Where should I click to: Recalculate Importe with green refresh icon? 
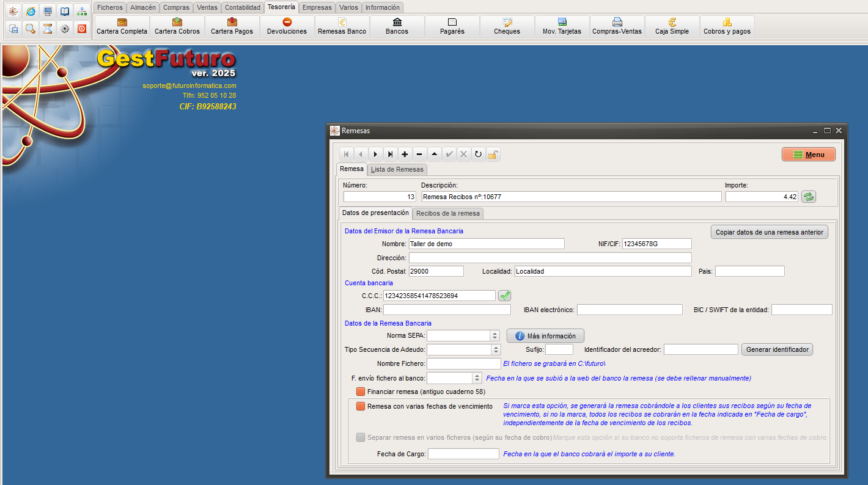tap(809, 197)
